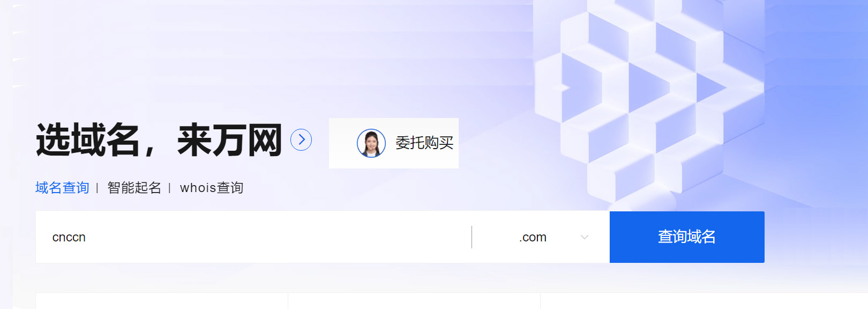Click into the domain input containing cnccn
Image resolution: width=868 pixels, height=309 pixels.
pos(253,237)
